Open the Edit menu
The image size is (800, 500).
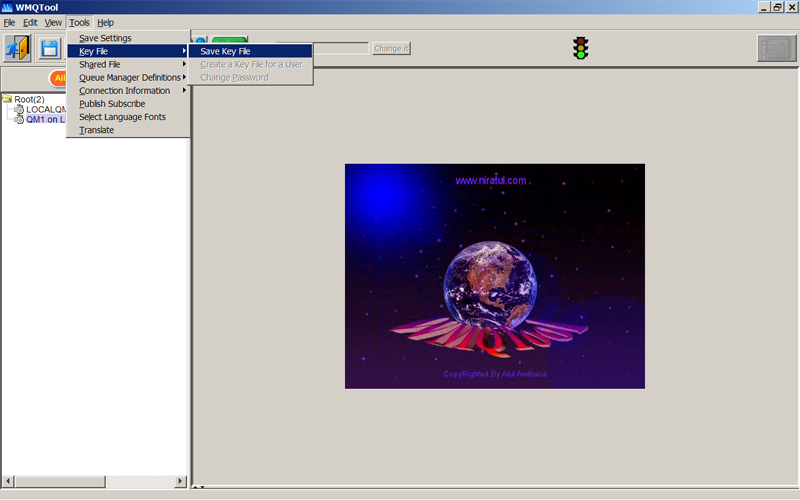30,22
